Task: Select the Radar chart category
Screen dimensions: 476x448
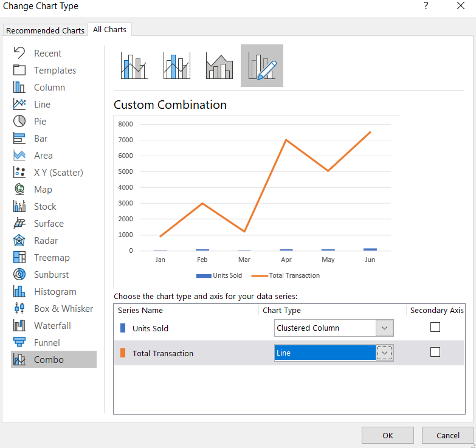Action: coord(47,241)
